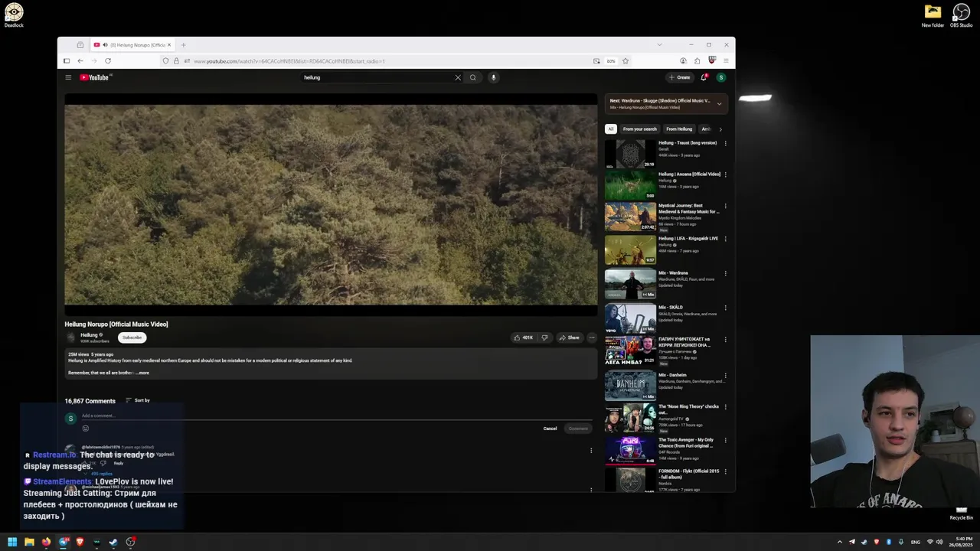Open Brave browser from taskbar

pyautogui.click(x=80, y=542)
